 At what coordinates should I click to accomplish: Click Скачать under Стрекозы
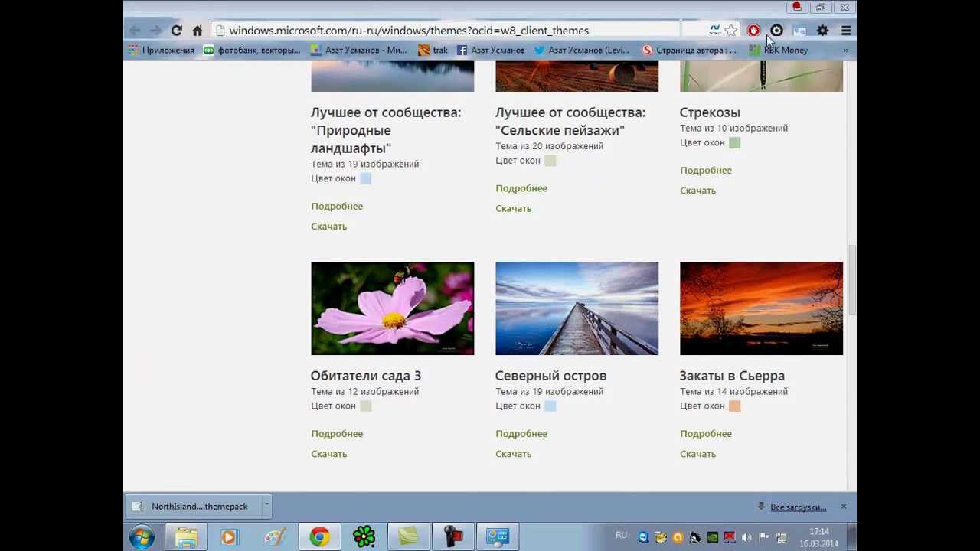click(697, 191)
